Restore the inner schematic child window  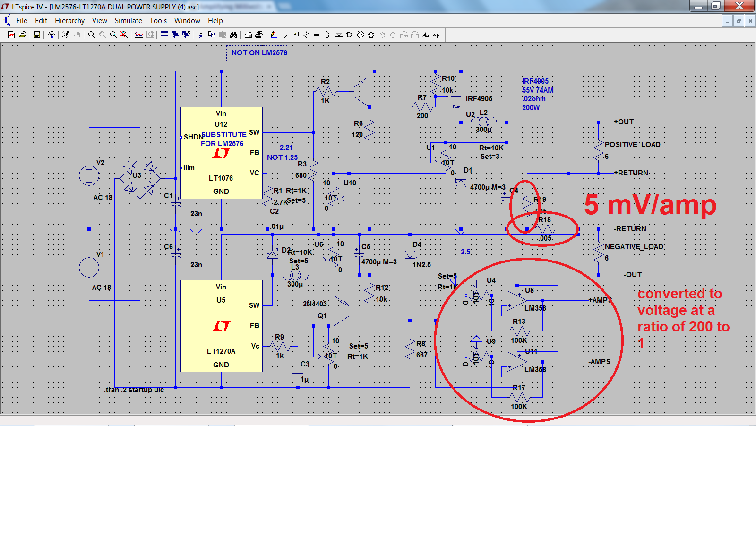point(739,21)
